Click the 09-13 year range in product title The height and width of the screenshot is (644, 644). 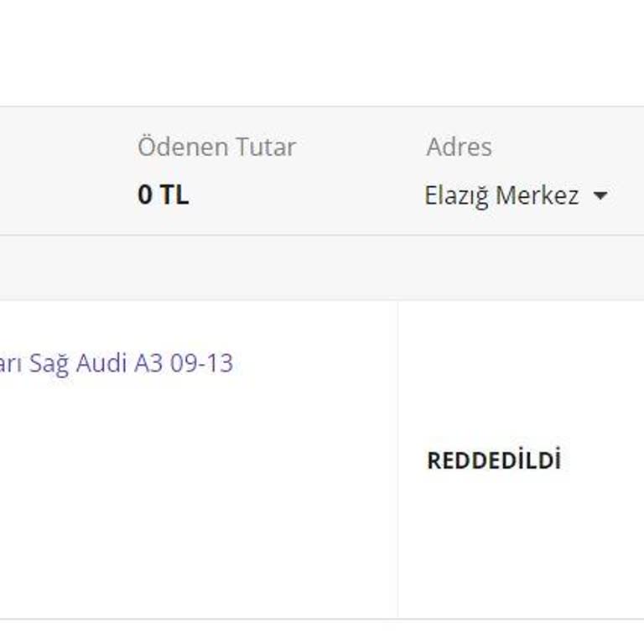201,363
